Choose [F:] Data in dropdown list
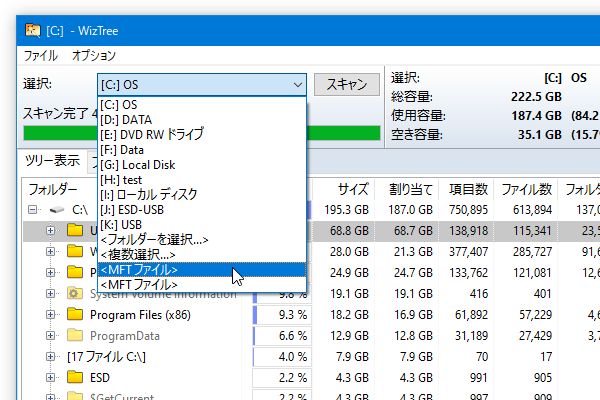Image resolution: width=600 pixels, height=400 pixels. point(202,150)
